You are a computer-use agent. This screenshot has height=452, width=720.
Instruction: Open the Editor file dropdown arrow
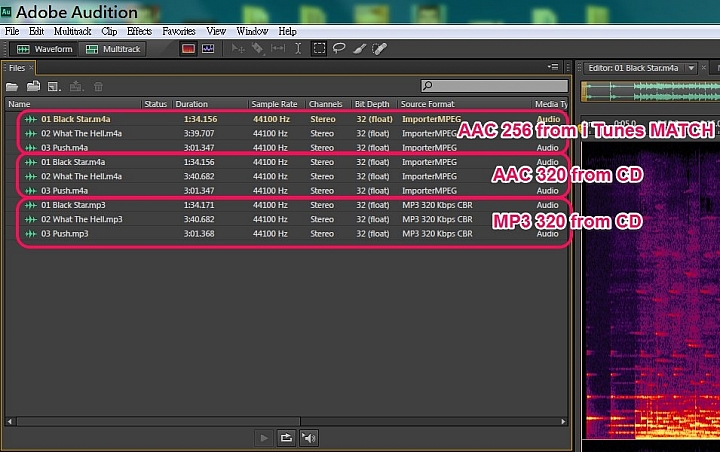691,68
